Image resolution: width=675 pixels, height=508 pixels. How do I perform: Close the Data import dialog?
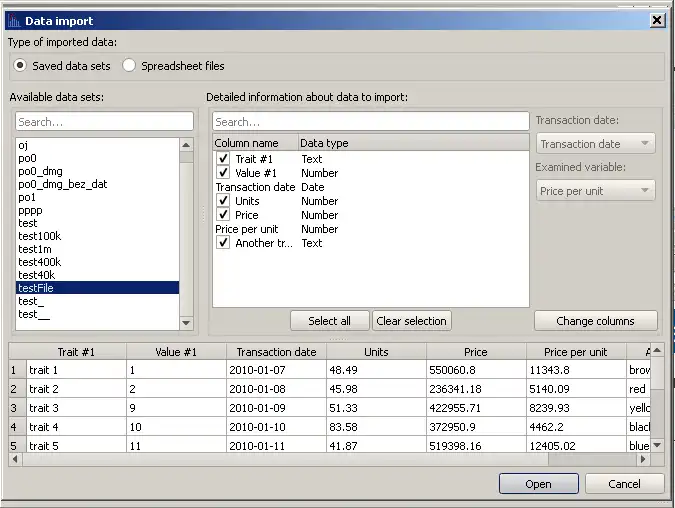657,20
